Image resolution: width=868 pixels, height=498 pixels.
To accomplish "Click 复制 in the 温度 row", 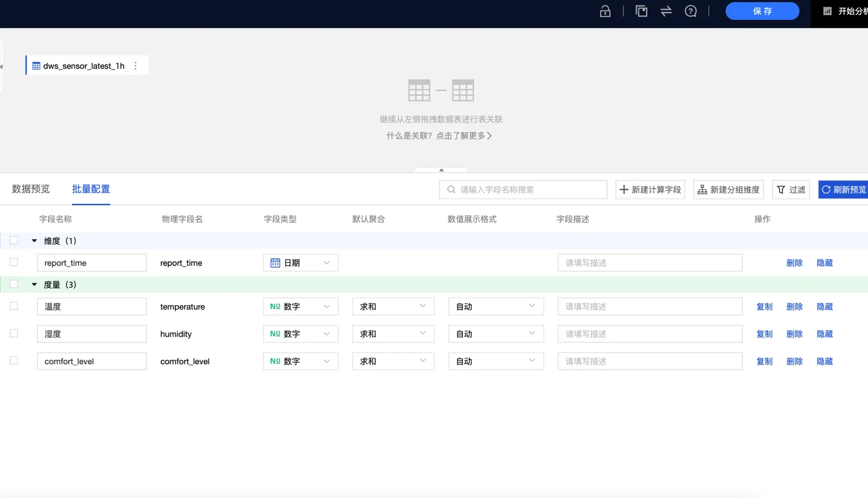I will [x=764, y=306].
